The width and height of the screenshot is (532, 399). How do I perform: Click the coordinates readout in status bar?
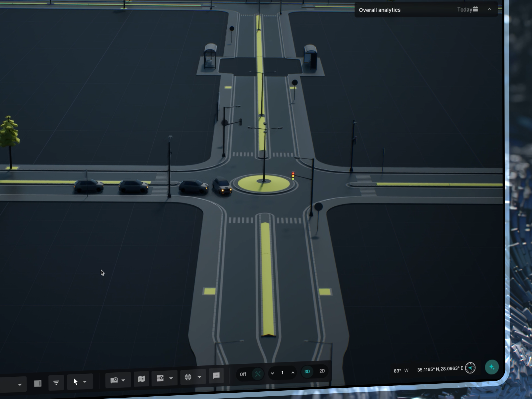[440, 369]
